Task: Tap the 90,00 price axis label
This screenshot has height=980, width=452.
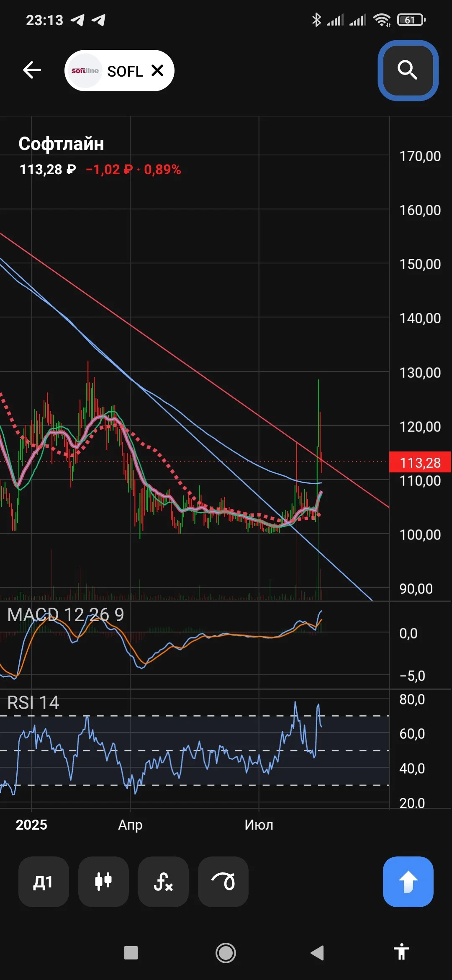Action: (x=416, y=589)
